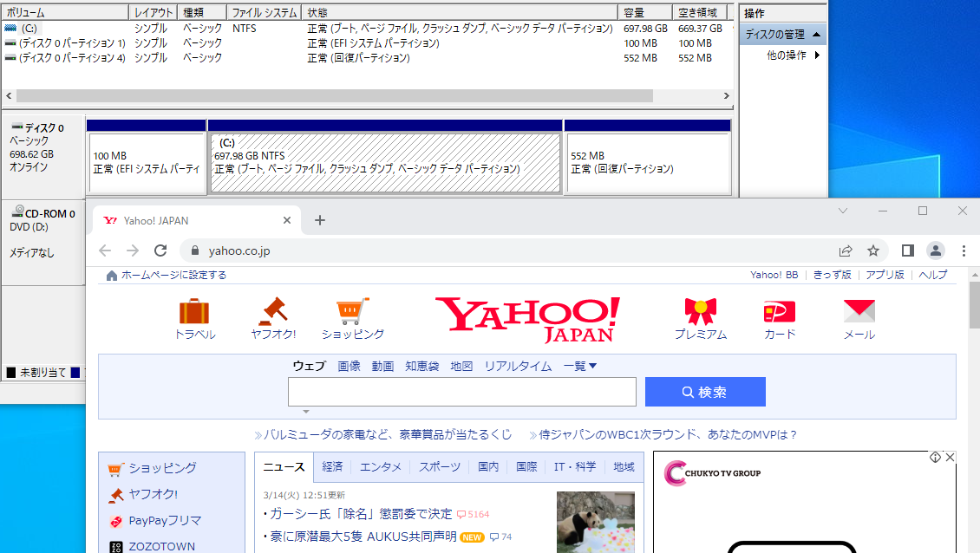This screenshot has height=553, width=980.
Task: Switch to the 国内 news tab
Action: [x=488, y=467]
